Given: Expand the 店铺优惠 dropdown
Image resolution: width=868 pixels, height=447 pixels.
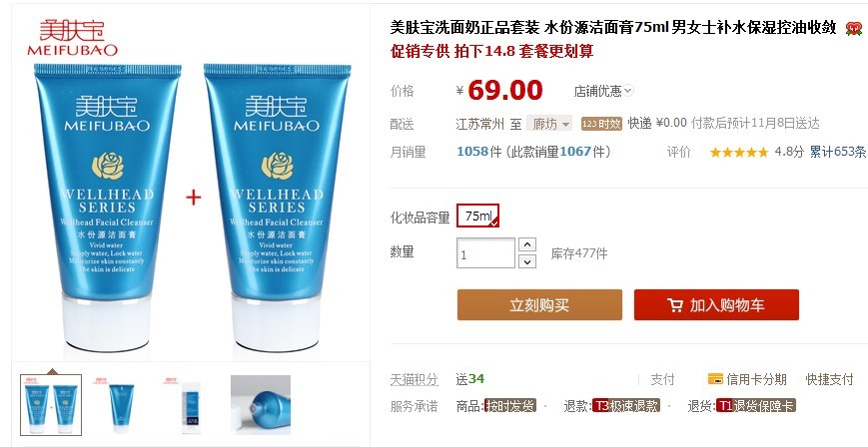Looking at the screenshot, I should pyautogui.click(x=603, y=91).
